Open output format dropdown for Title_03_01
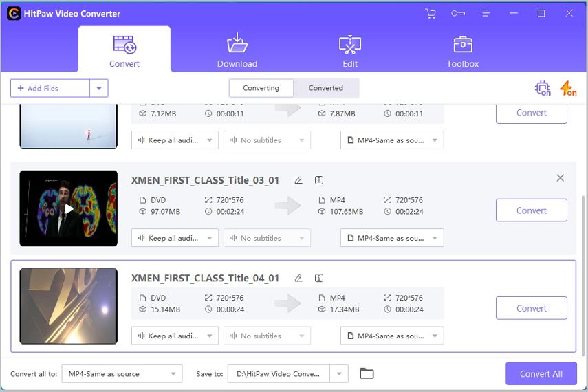588x392 pixels. (392, 238)
